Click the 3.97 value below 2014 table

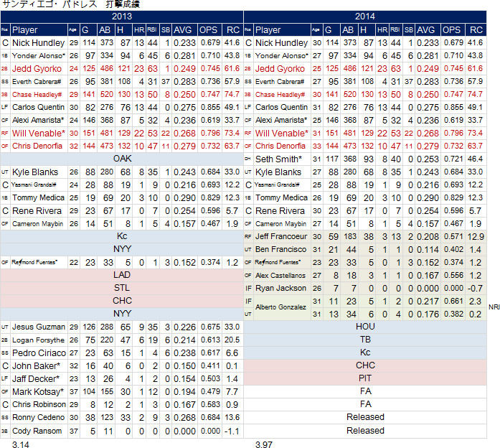264,444
